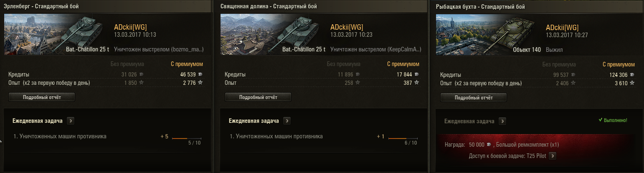Screen dimensions: 644x173
Task: Open detailed report for Erlenberg battle
Action: [42, 97]
